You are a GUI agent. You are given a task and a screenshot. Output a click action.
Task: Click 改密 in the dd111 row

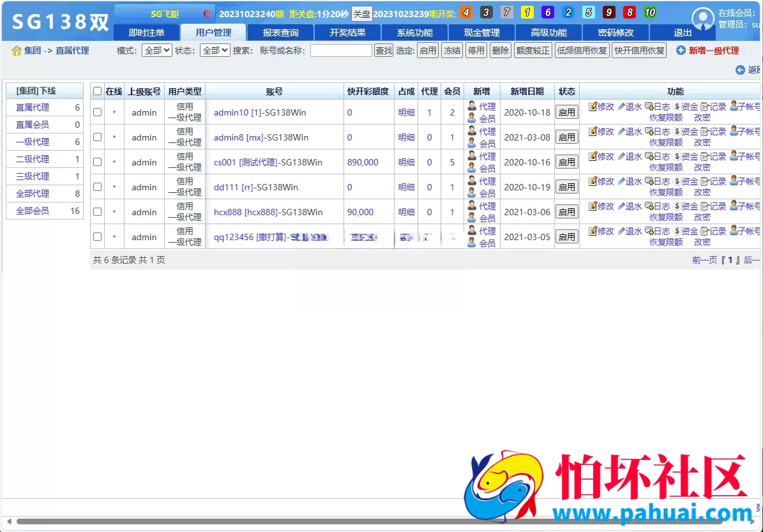pyautogui.click(x=702, y=192)
